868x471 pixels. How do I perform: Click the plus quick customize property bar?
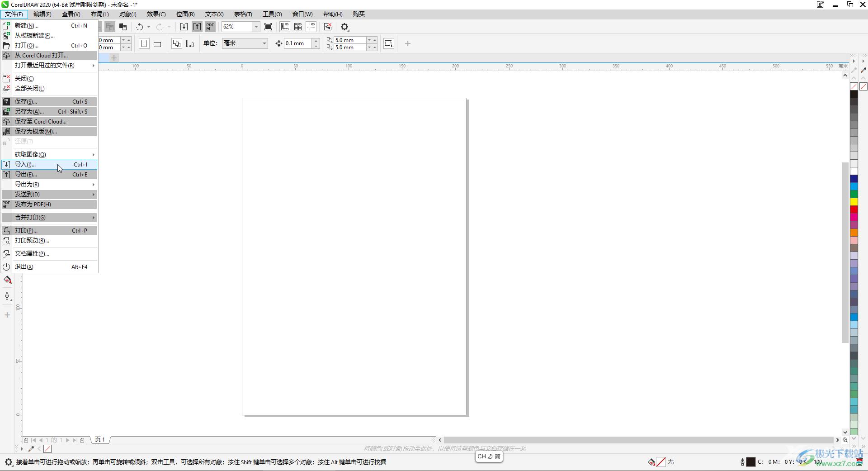pos(408,43)
